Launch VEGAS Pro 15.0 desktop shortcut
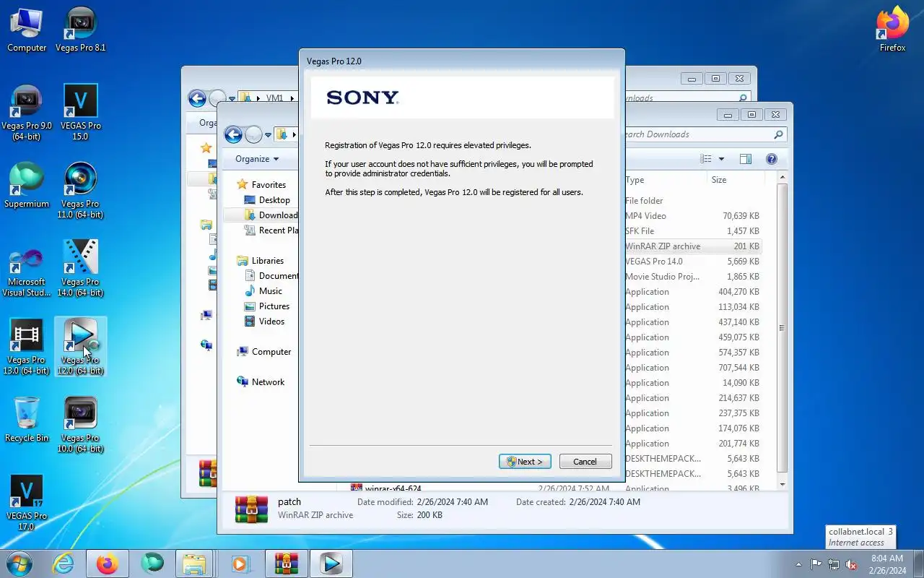The height and width of the screenshot is (578, 924). tap(81, 113)
